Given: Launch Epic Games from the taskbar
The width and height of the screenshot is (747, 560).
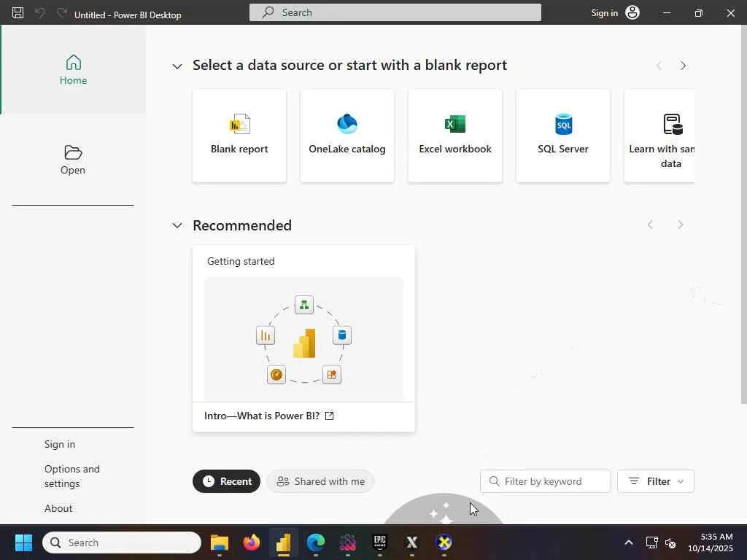Looking at the screenshot, I should coord(379,542).
